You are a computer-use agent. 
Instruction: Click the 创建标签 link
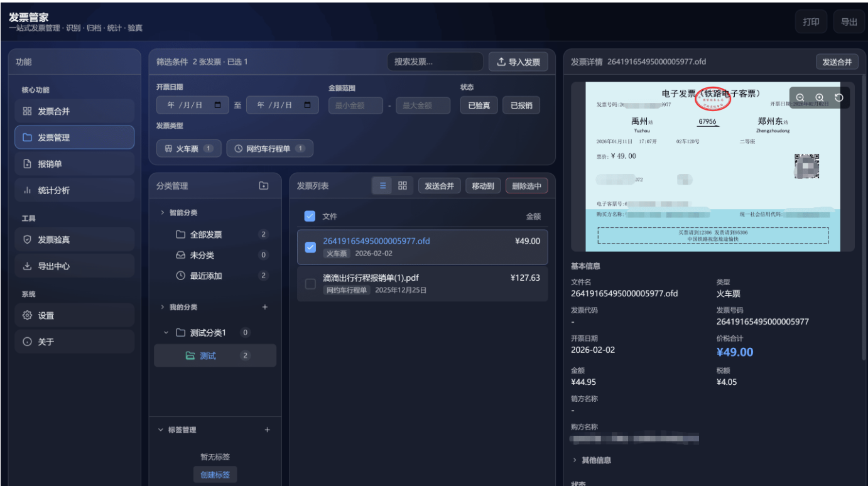point(215,475)
